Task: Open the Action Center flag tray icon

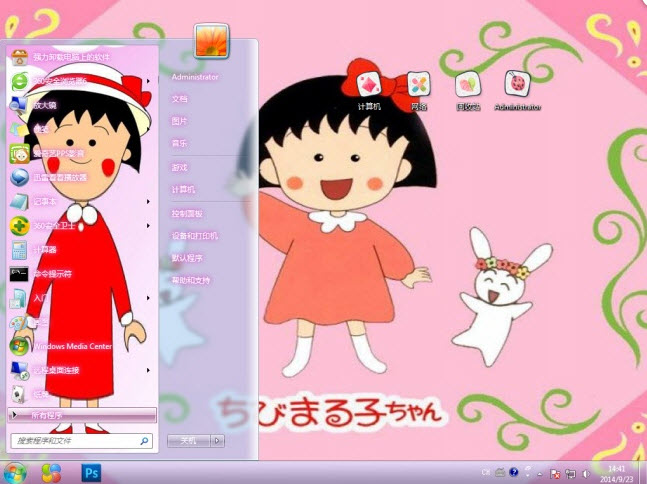Action: click(x=555, y=474)
